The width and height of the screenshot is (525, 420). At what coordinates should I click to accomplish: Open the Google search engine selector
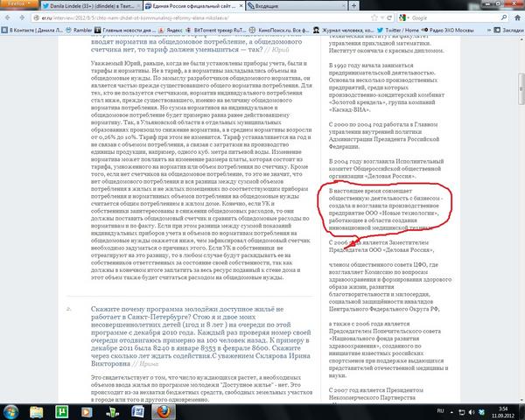(403, 17)
